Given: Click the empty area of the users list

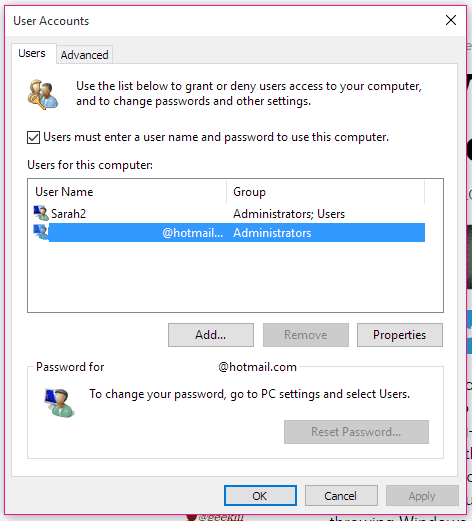Looking at the screenshot, I should point(235,277).
